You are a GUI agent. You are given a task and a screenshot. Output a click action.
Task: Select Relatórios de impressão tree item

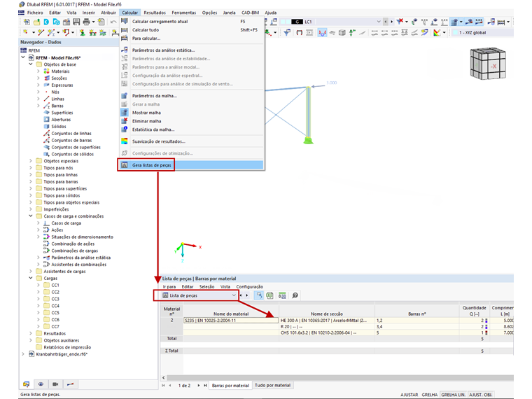tap(67, 347)
